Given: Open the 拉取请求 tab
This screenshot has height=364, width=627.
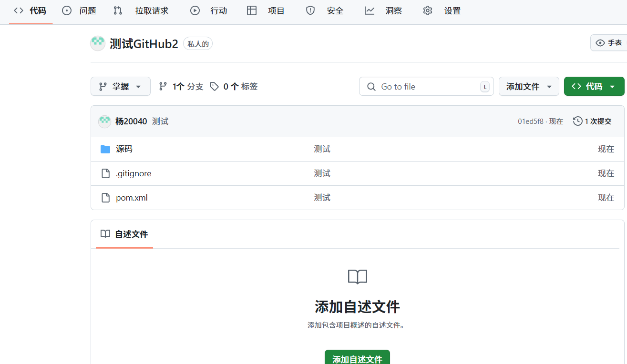Looking at the screenshot, I should [141, 10].
